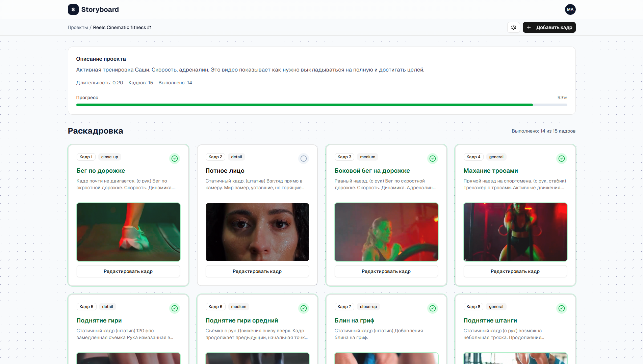Open the MA user avatar menu

[570, 9]
